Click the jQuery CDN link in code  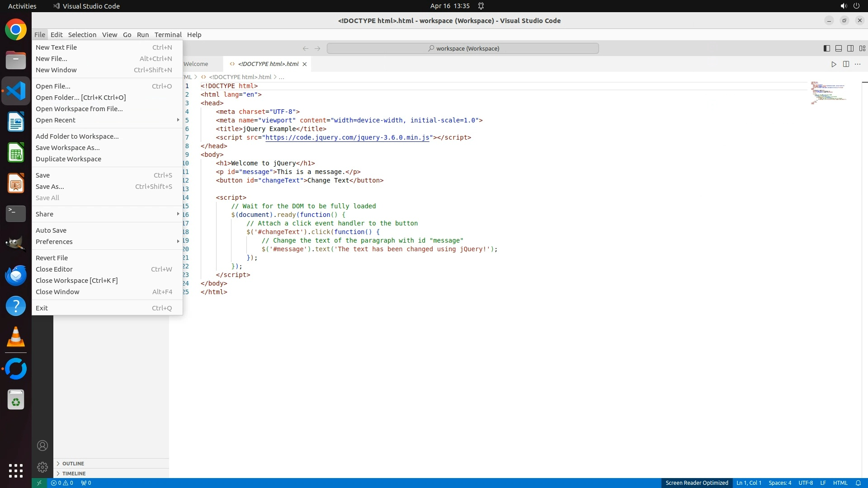tap(347, 137)
